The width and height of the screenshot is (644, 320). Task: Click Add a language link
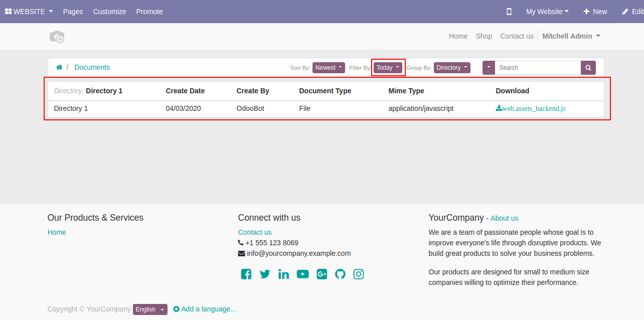[x=205, y=309]
